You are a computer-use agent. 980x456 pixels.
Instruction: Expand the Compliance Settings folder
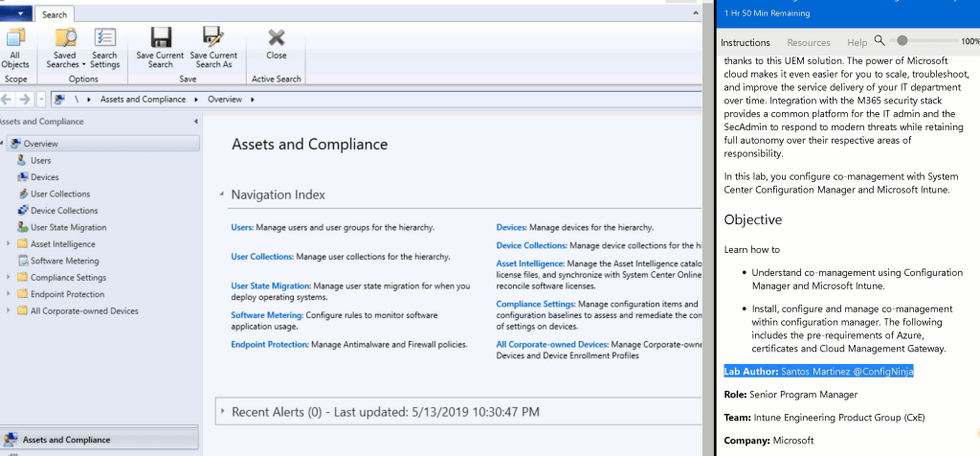click(8, 277)
